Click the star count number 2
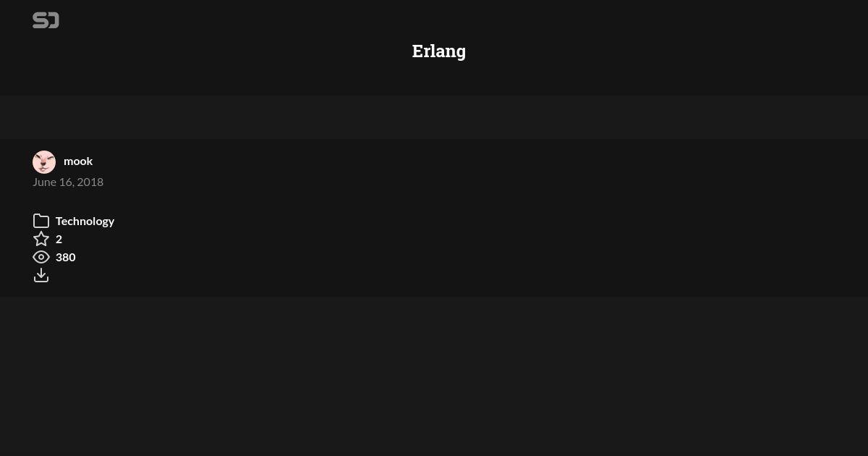 click(59, 239)
